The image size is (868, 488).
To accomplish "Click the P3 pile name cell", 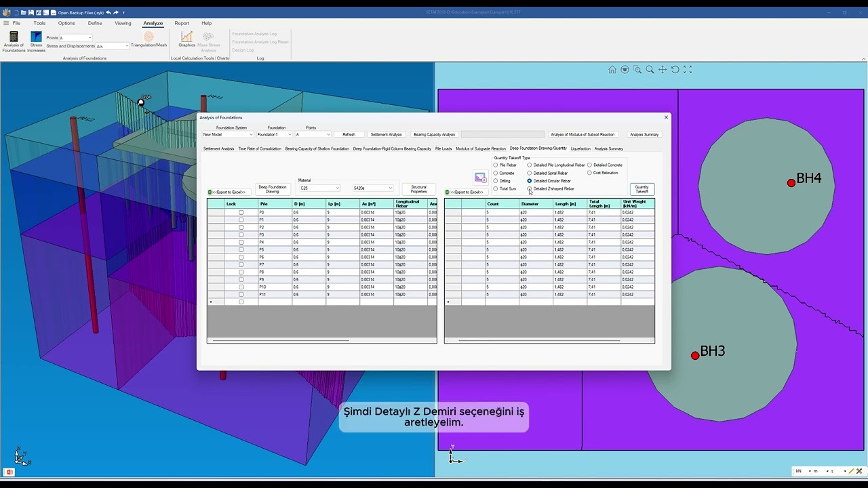I will (x=275, y=235).
